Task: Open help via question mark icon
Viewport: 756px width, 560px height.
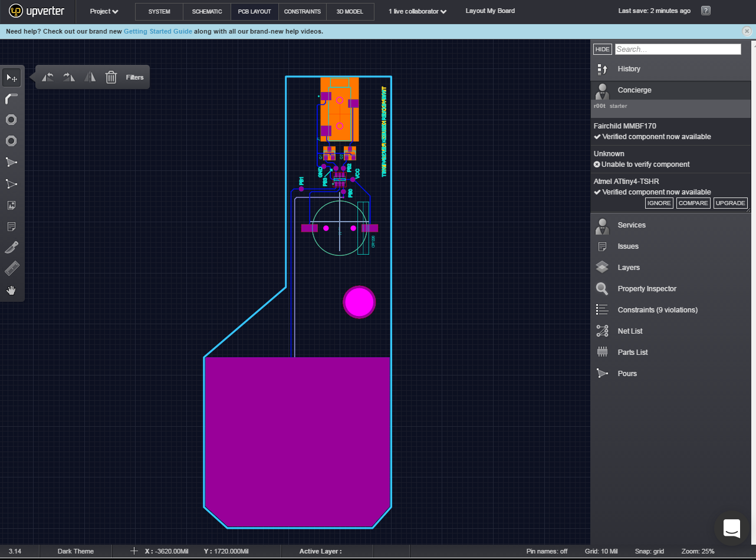Action: coord(706,11)
